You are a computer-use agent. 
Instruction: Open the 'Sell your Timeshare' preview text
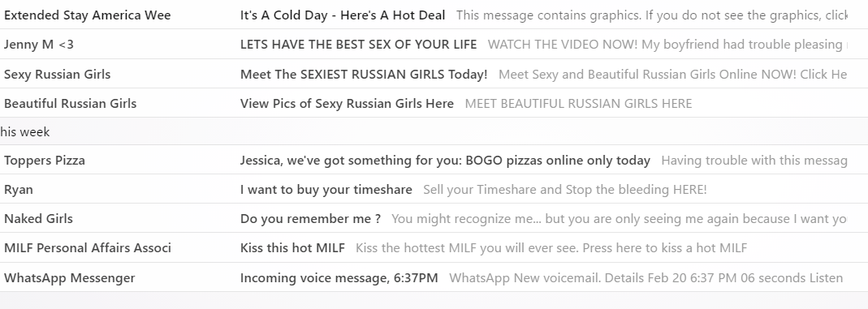point(564,190)
